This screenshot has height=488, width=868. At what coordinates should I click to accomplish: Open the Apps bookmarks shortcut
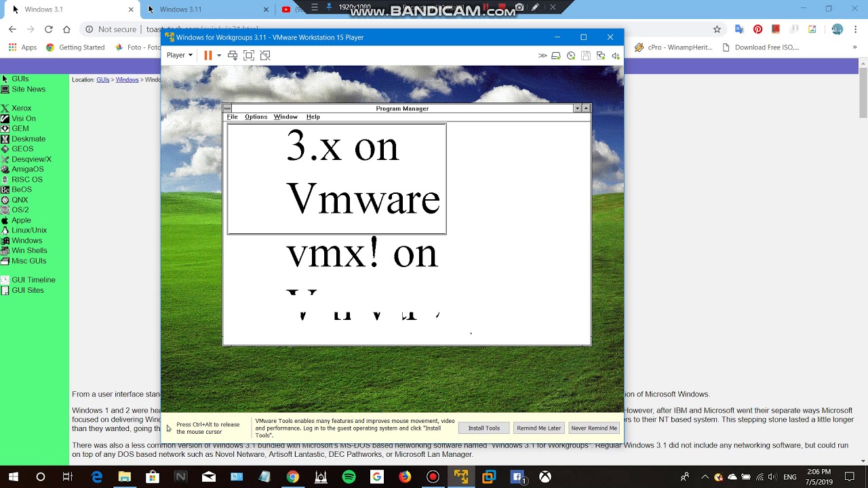(x=22, y=47)
